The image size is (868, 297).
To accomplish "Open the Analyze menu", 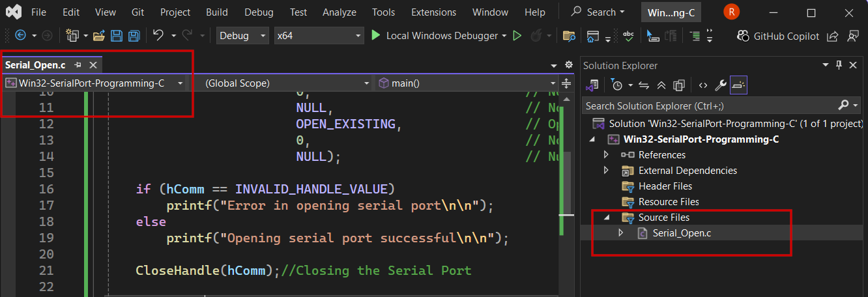I will [340, 12].
